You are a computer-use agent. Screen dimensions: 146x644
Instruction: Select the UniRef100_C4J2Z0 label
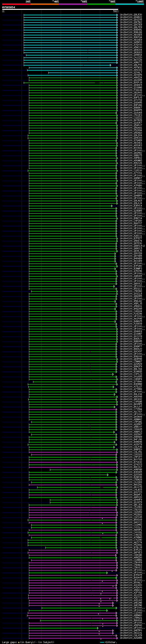131,58
